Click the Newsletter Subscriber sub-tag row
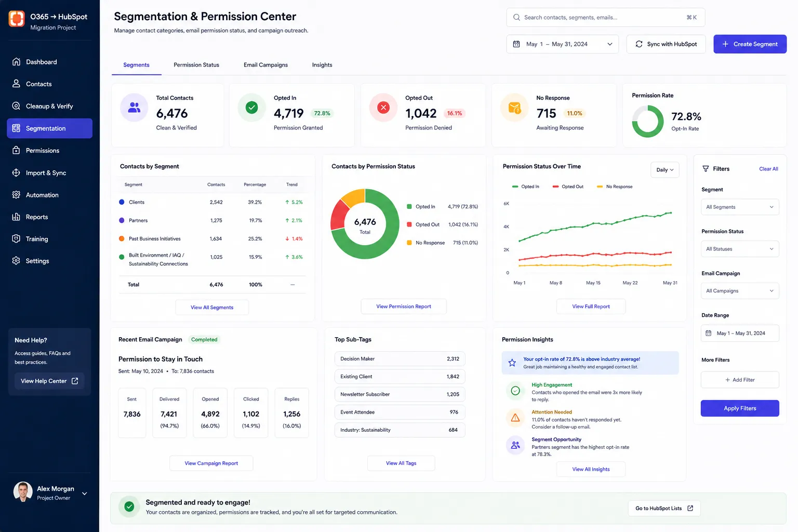This screenshot has width=798, height=532. point(400,394)
